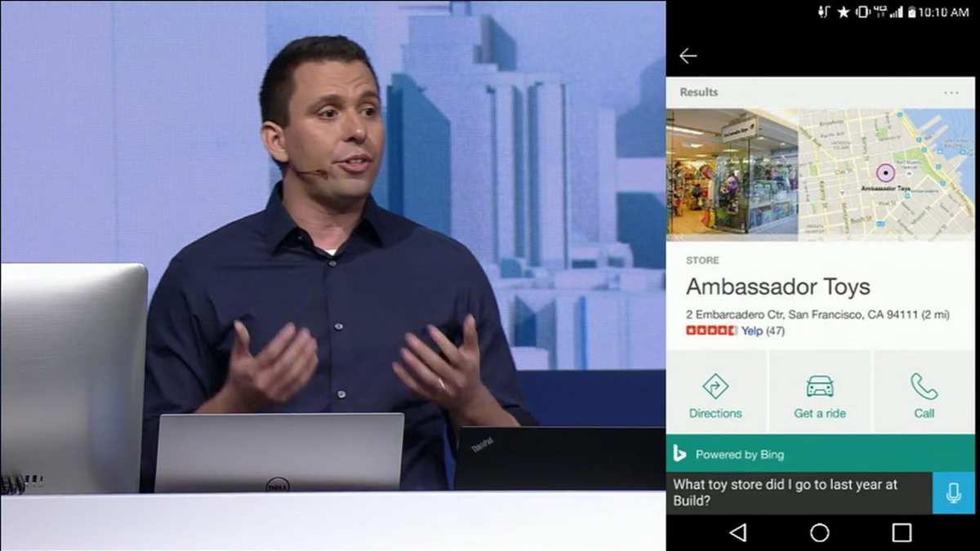Tap the battery icon in status bar
Viewport: 980px width, 551px height.
coord(911,12)
